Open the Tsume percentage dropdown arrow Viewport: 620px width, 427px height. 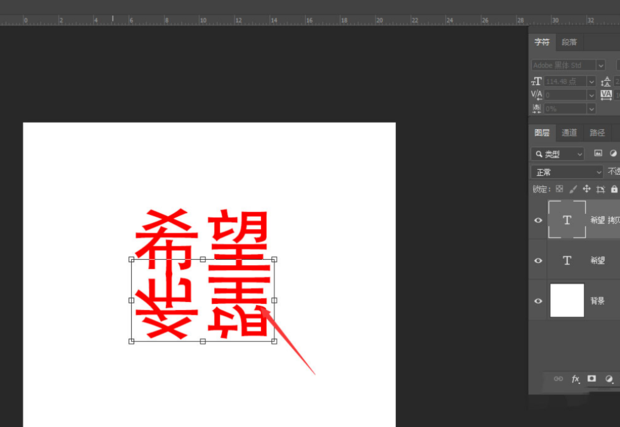tap(592, 109)
